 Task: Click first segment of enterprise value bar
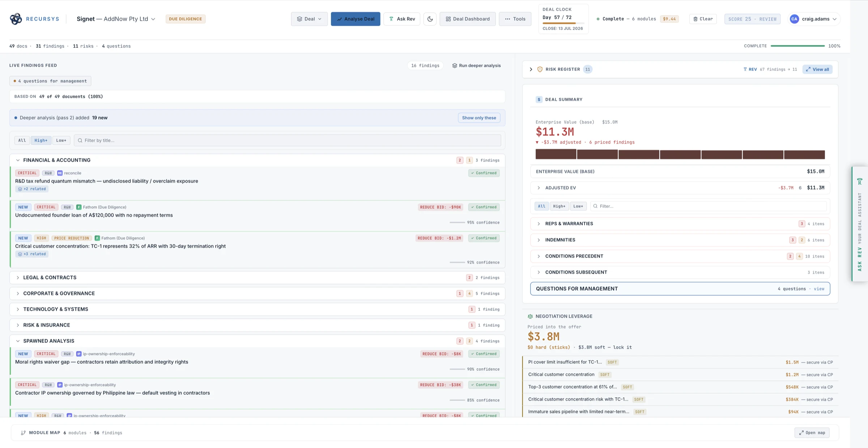[556, 154]
